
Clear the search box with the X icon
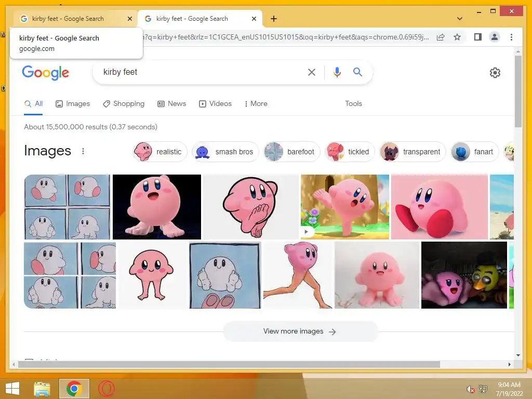pyautogui.click(x=312, y=72)
